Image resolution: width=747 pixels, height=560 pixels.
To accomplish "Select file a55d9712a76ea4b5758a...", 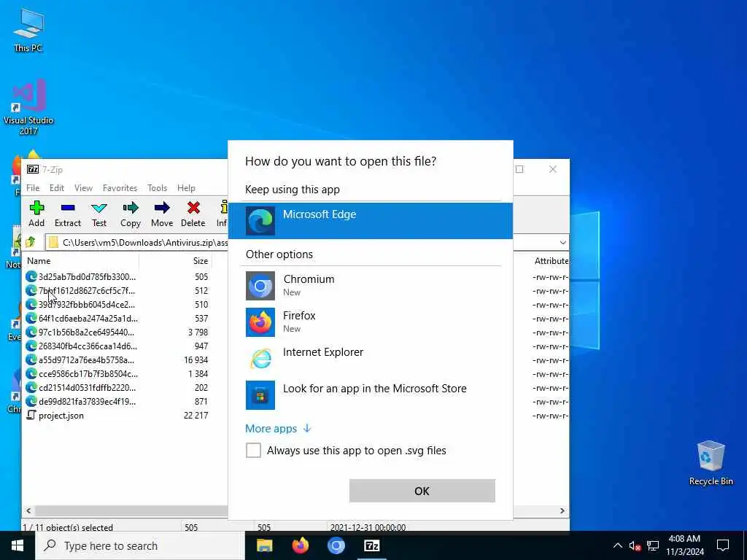I will tap(86, 359).
